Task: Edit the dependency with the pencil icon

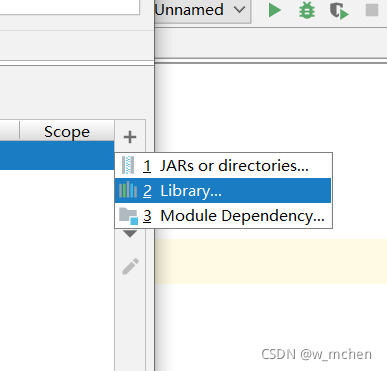Action: (130, 266)
